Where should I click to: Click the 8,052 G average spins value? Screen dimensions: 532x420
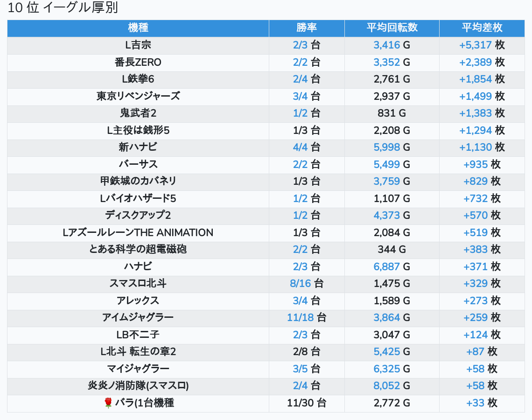392,386
